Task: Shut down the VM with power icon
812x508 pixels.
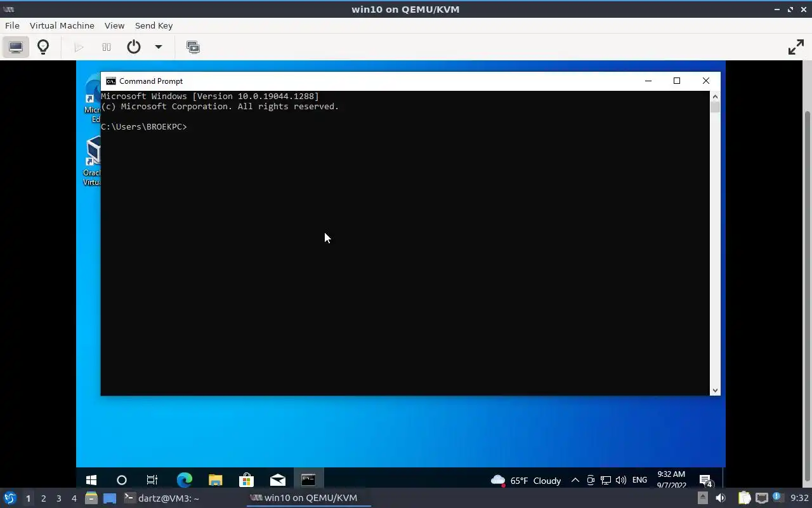Action: coord(134,47)
